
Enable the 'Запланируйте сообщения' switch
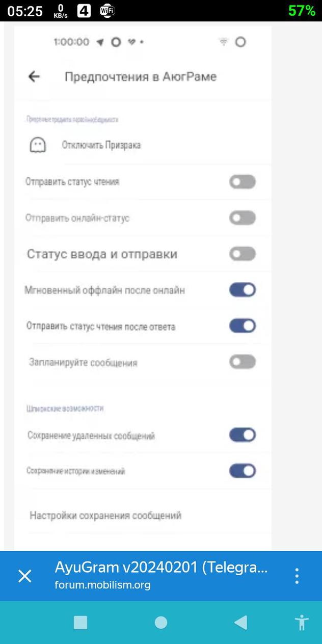[242, 362]
